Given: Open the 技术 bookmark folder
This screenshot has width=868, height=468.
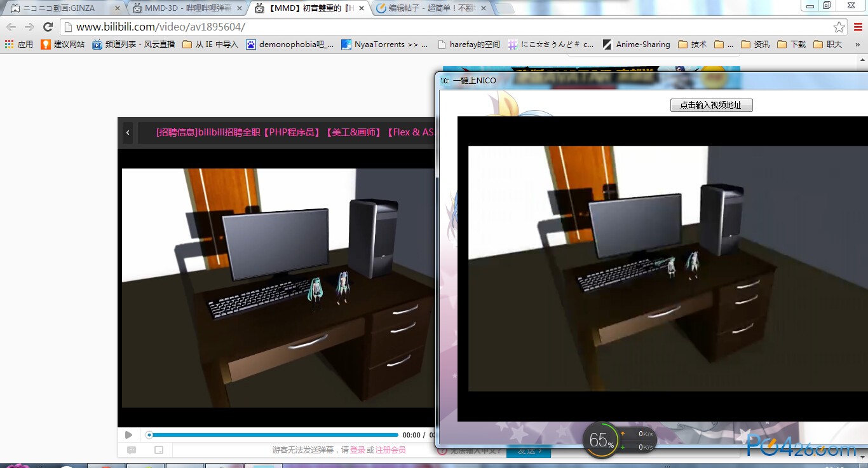Looking at the screenshot, I should click(x=692, y=45).
